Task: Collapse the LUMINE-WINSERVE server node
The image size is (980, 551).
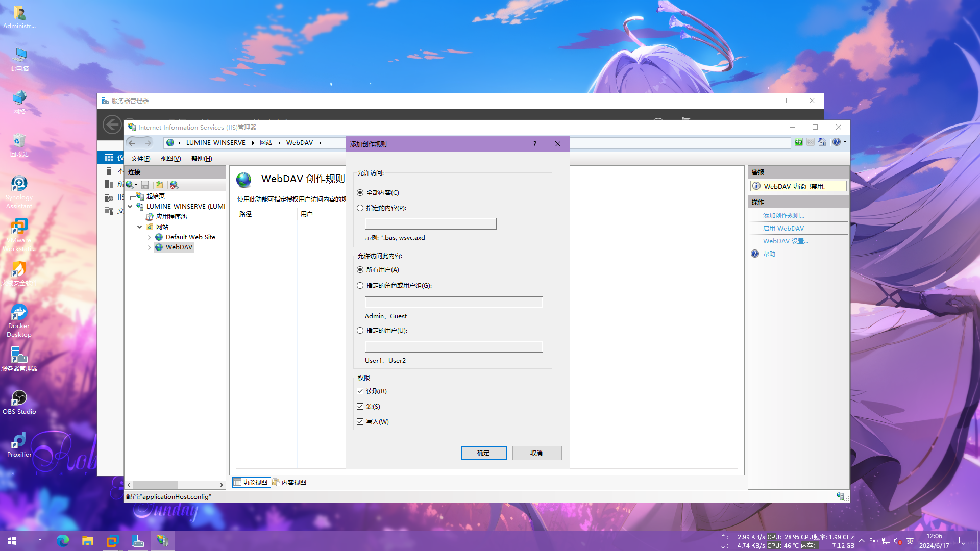Action: click(x=130, y=207)
